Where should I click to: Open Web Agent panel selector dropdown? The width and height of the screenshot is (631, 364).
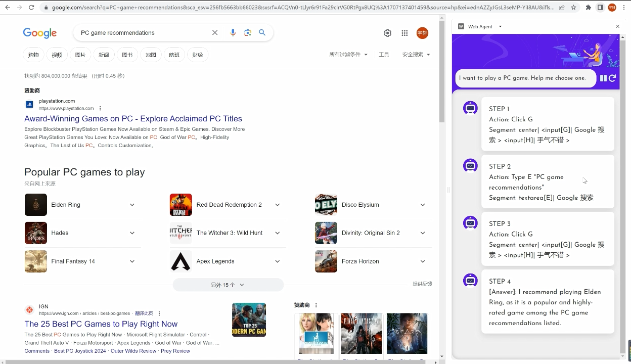[x=500, y=26]
